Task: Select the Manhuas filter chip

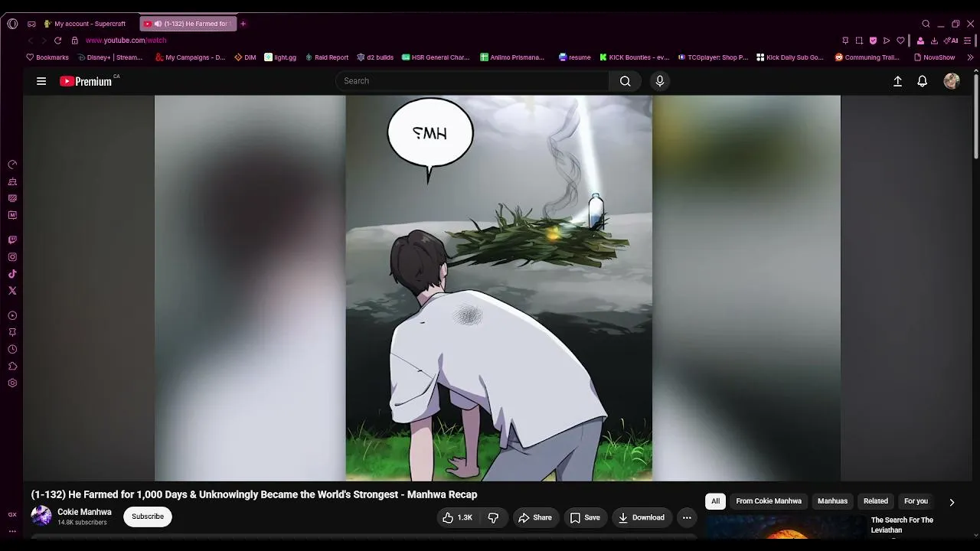Action: 832,501
